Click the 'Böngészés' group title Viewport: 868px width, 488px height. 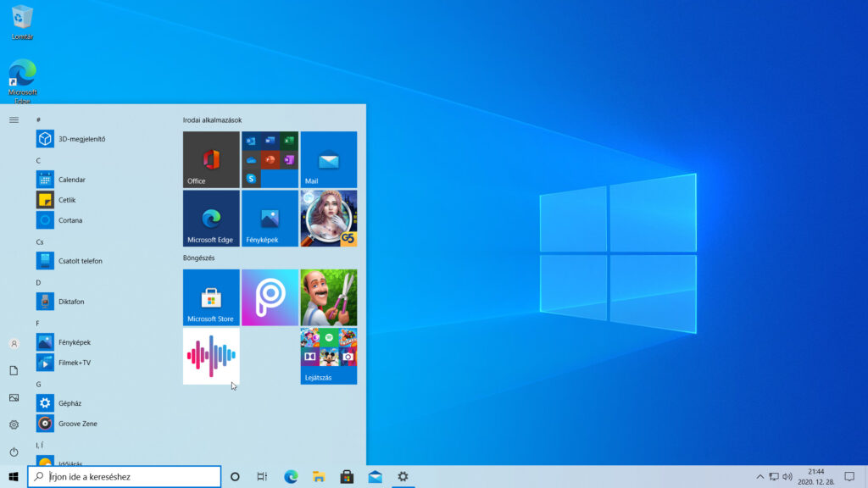[x=198, y=258]
